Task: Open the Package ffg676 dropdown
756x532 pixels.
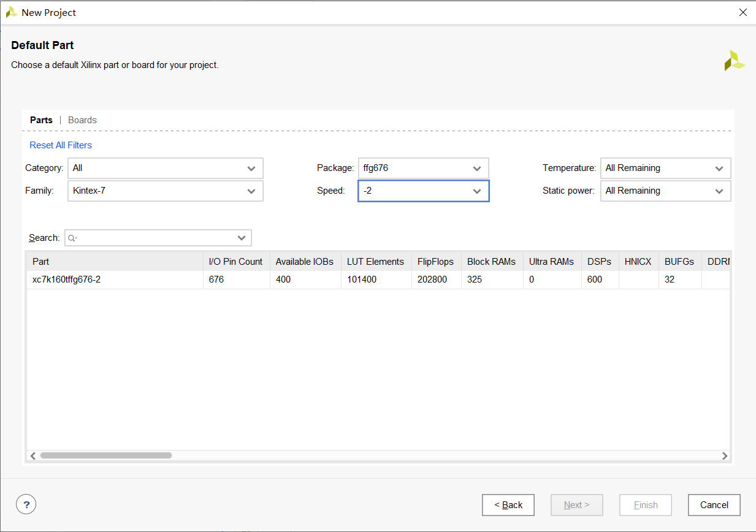Action: [x=423, y=168]
